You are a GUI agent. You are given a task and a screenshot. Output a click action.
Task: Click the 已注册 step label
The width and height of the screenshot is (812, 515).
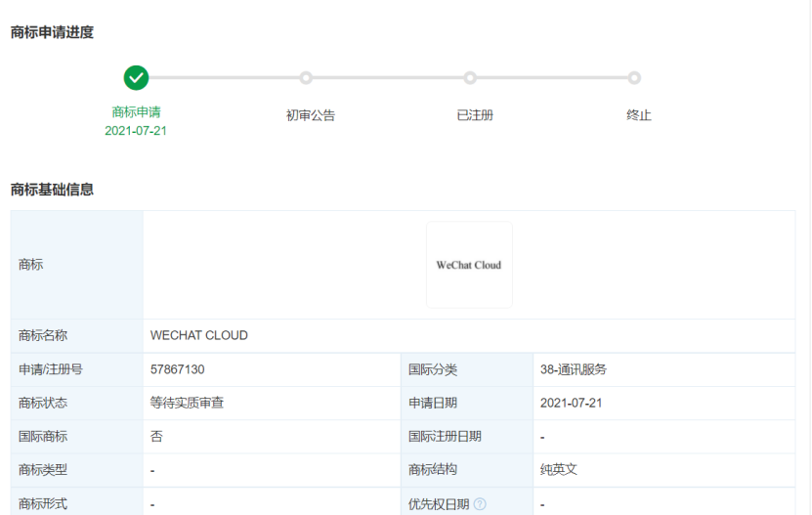(475, 115)
